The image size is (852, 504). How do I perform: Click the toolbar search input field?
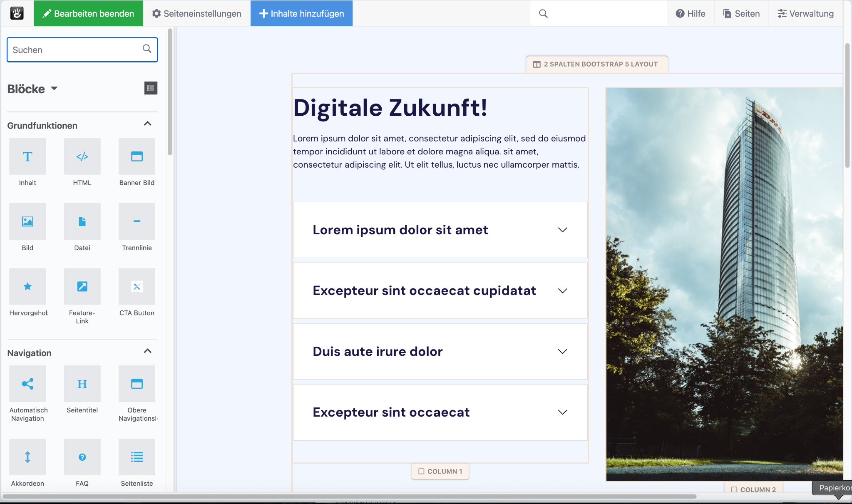599,13
